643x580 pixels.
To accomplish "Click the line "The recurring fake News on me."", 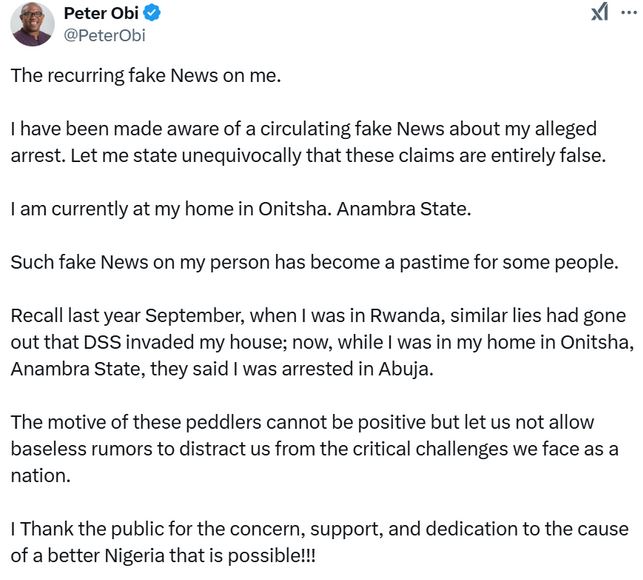I will 145,76.
